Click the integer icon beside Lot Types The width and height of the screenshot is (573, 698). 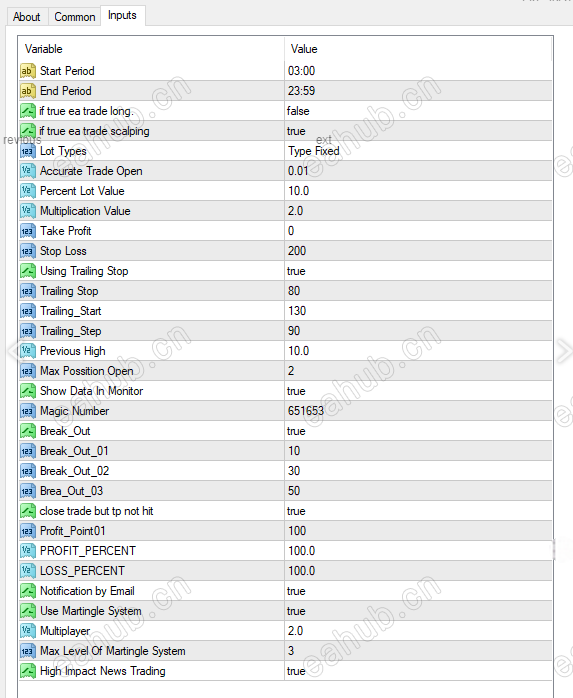click(x=28, y=151)
